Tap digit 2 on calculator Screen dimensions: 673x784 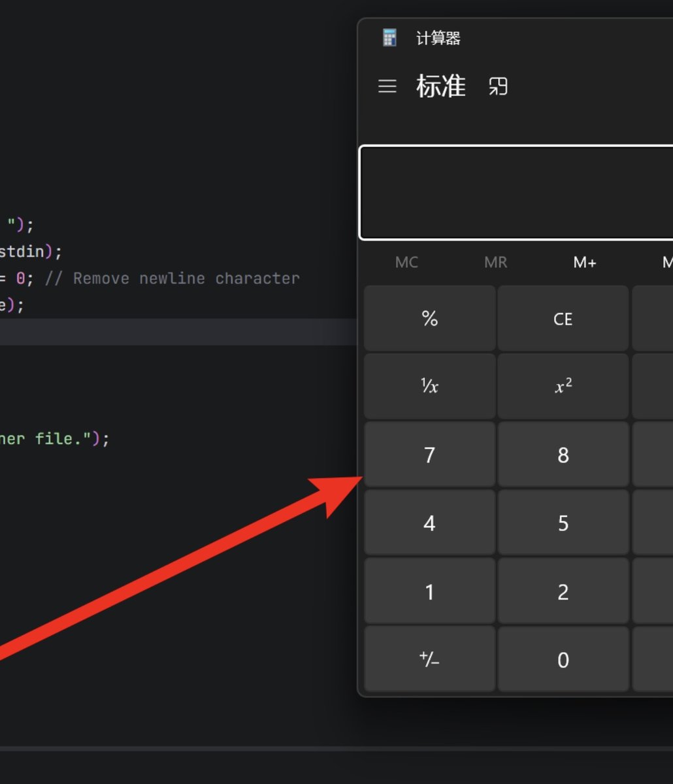563,592
